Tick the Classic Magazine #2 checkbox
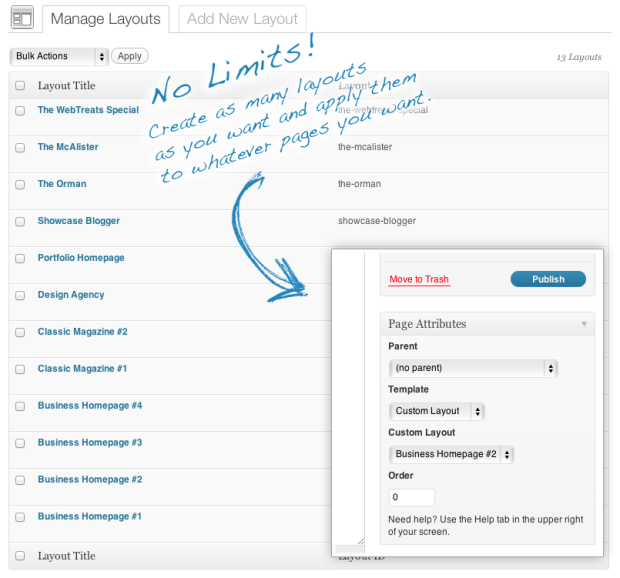This screenshot has height=578, width=620. click(20, 332)
